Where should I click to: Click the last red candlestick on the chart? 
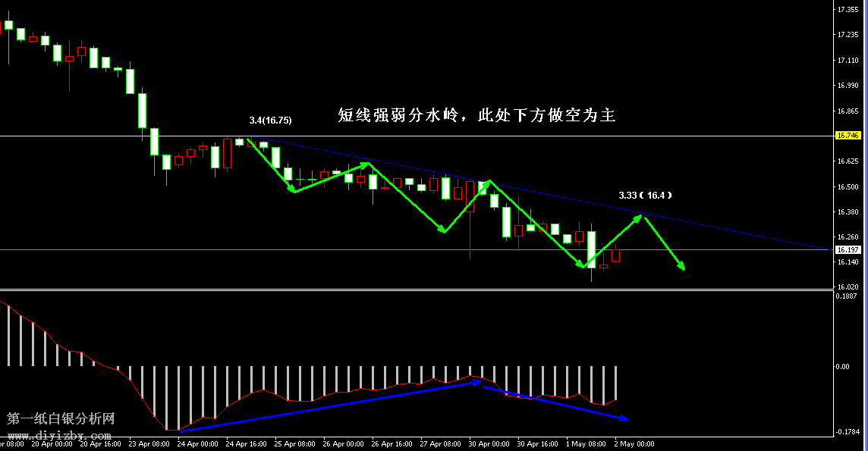tap(616, 255)
